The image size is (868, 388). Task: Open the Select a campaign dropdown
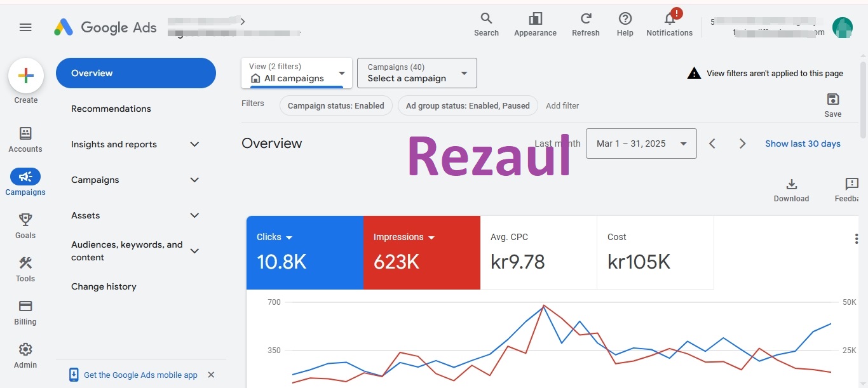click(x=417, y=73)
